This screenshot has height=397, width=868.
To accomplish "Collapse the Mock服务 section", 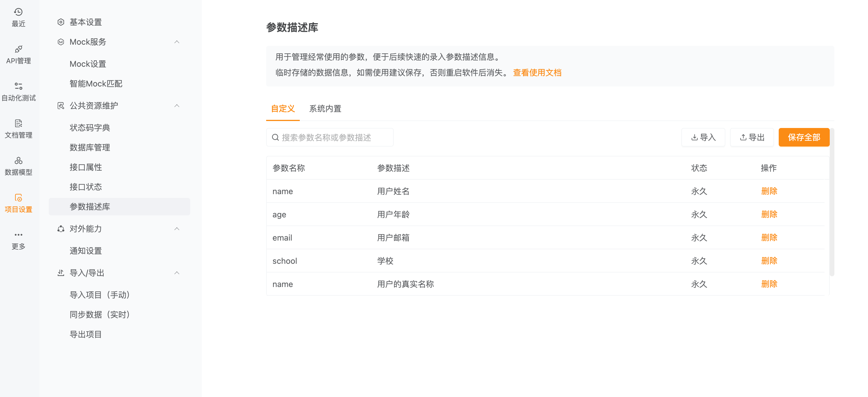I will click(x=177, y=41).
